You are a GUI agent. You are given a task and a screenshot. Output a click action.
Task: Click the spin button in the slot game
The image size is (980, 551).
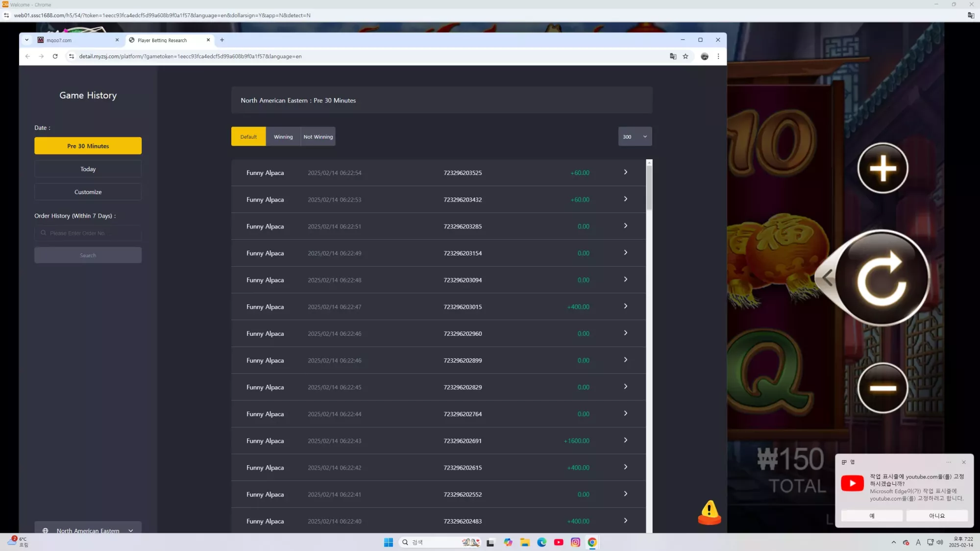click(x=882, y=278)
